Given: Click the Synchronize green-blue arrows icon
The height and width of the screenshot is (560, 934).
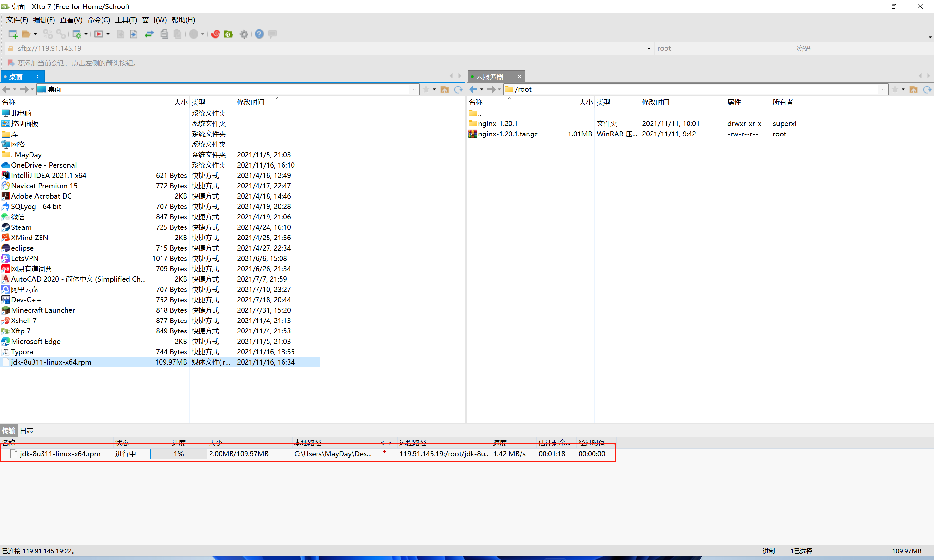Looking at the screenshot, I should [x=149, y=34].
